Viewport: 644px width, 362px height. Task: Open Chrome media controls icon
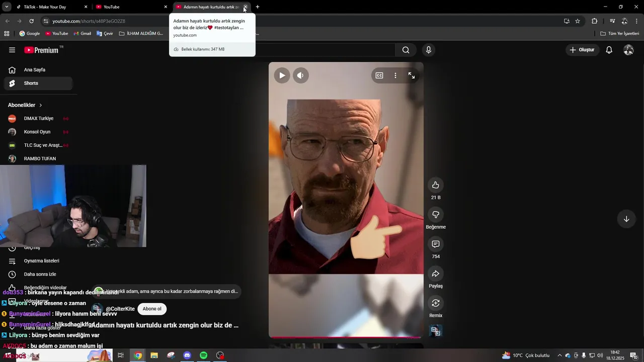pyautogui.click(x=612, y=21)
